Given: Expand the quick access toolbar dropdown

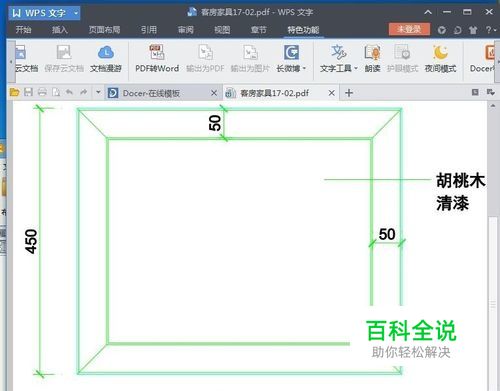Looking at the screenshot, I should point(98,92).
